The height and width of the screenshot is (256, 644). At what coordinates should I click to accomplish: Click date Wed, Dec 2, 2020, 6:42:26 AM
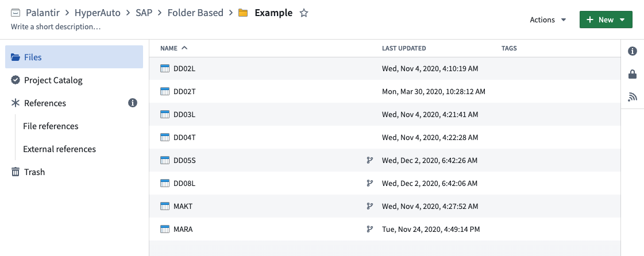point(430,160)
